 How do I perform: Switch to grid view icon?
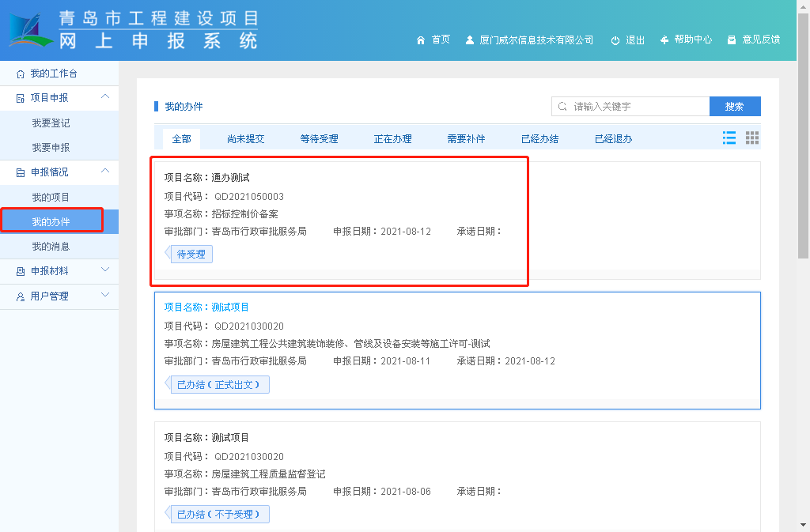click(x=752, y=138)
